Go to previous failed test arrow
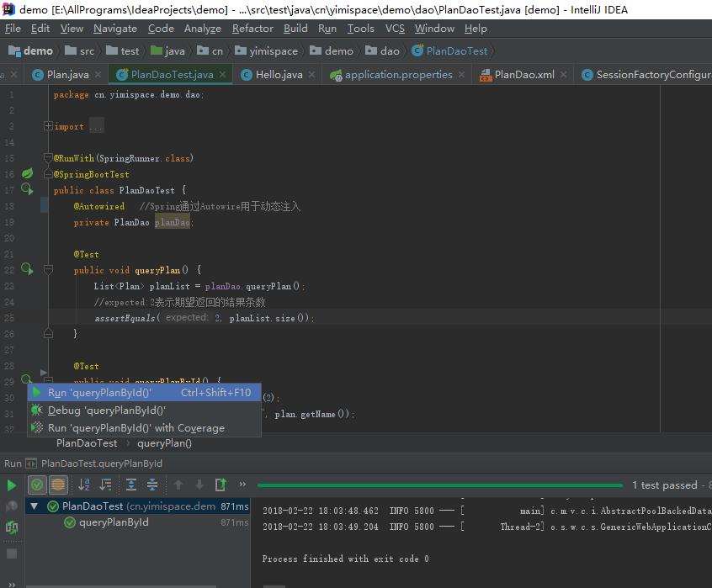 [178, 485]
